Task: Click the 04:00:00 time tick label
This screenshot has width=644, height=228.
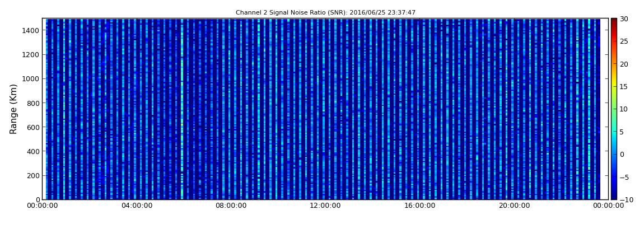Action: coord(137,206)
